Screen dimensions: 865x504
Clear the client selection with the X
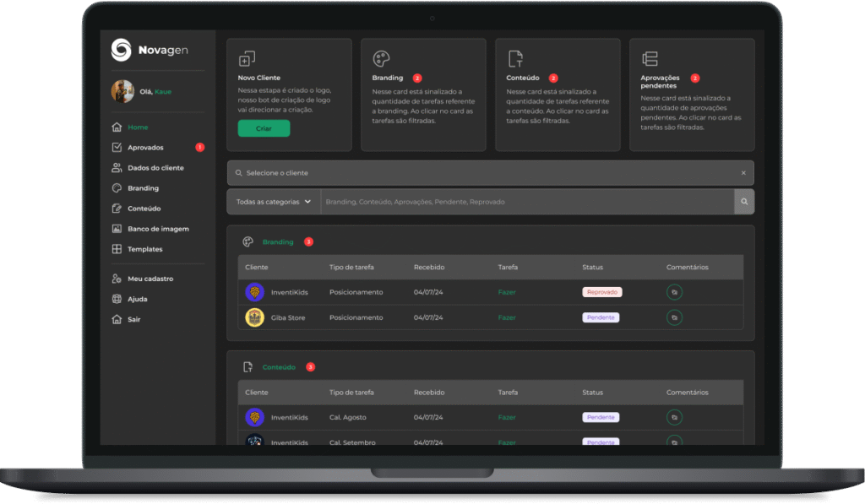coord(743,173)
